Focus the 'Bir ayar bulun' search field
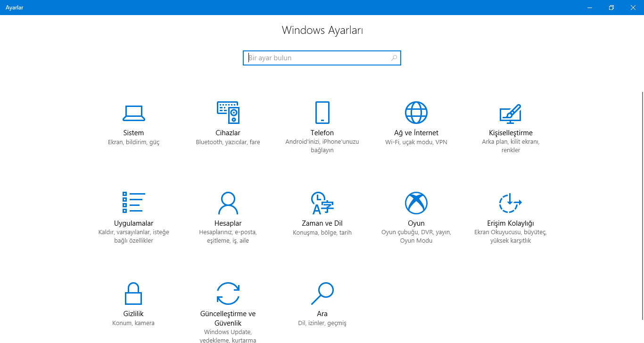The height and width of the screenshot is (343, 644). point(322,58)
